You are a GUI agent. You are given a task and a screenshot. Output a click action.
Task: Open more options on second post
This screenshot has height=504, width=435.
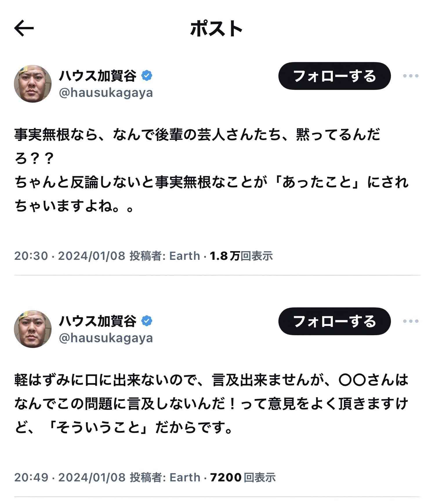411,321
